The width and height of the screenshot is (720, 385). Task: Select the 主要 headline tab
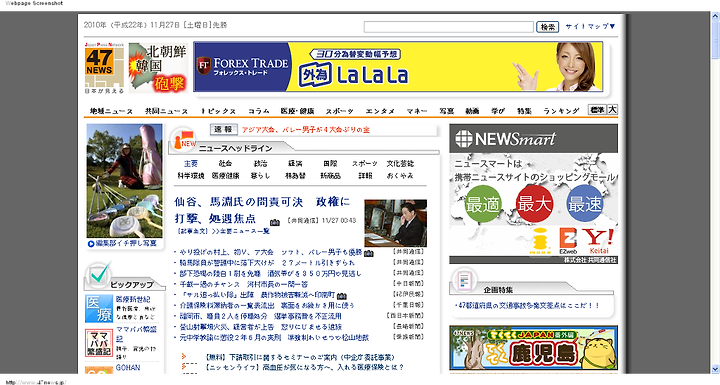pyautogui.click(x=191, y=164)
